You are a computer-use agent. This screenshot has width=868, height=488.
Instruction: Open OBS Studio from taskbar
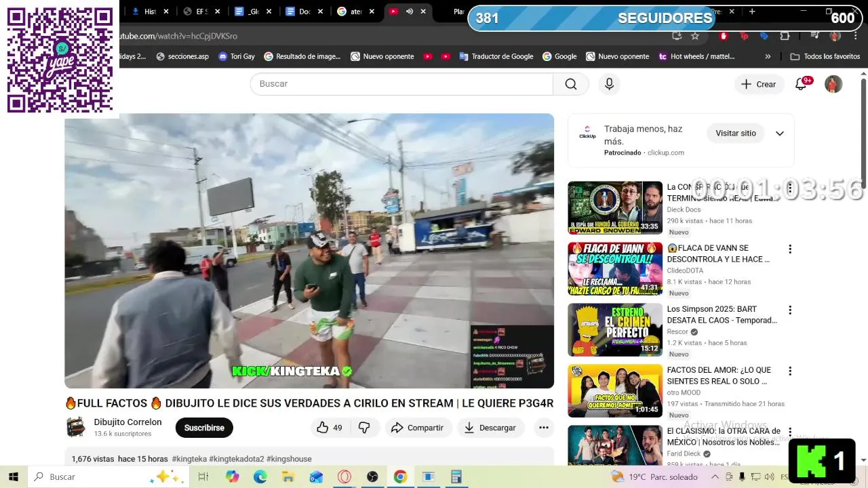[x=372, y=476]
